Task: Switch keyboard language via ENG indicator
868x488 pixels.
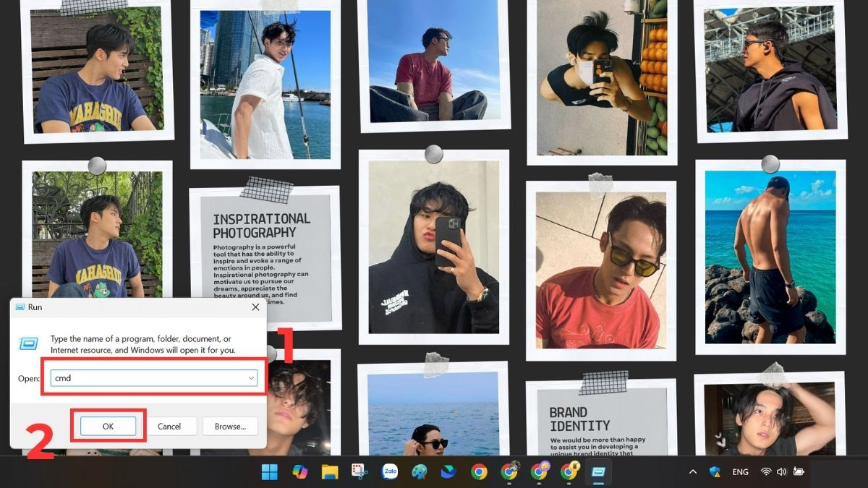Action: coord(740,472)
